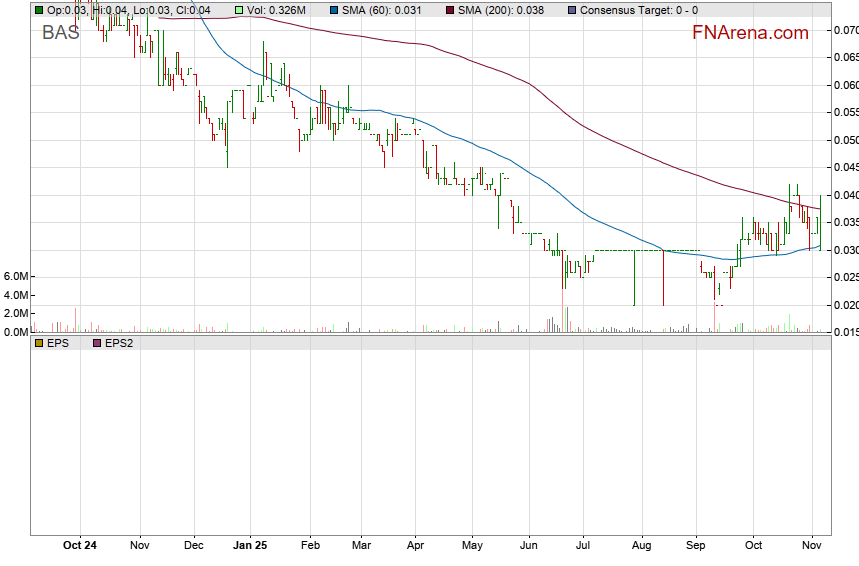This screenshot has height=566, width=859.
Task: Click the Jan 25 date axis label
Action: point(249,545)
